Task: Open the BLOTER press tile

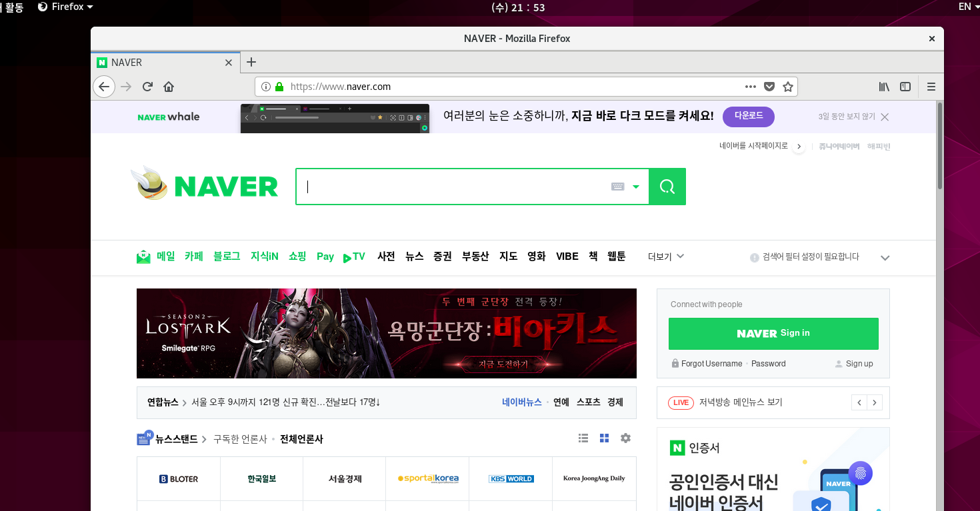Action: (179, 478)
